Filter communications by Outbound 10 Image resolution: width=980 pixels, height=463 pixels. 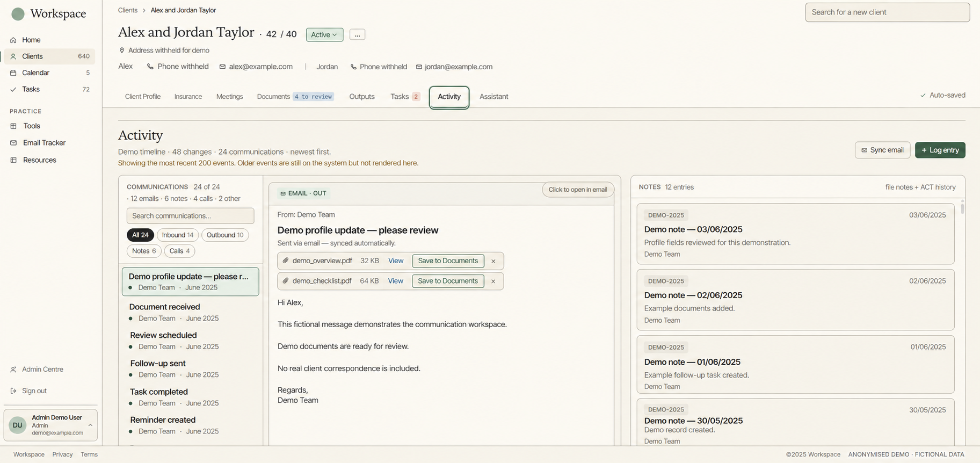(x=225, y=235)
